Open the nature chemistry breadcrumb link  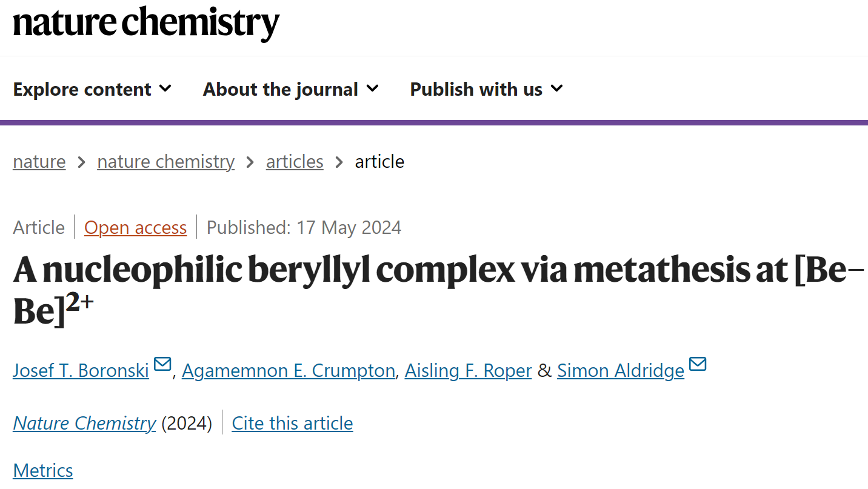[x=165, y=161]
